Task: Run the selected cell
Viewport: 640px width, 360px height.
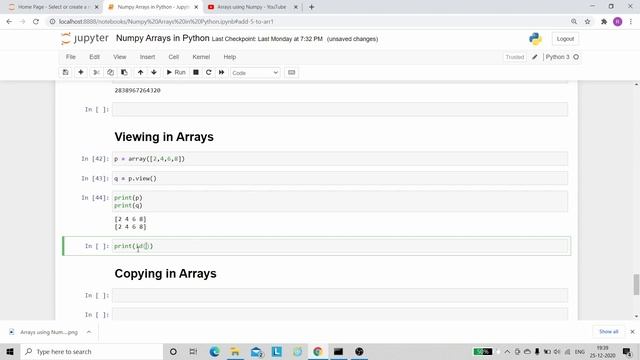Action: click(176, 72)
